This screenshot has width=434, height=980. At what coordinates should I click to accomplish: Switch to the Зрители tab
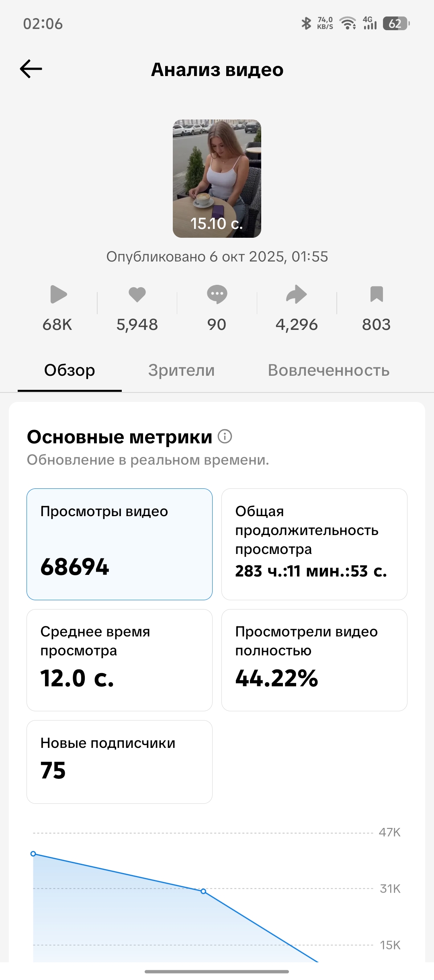pos(181,371)
